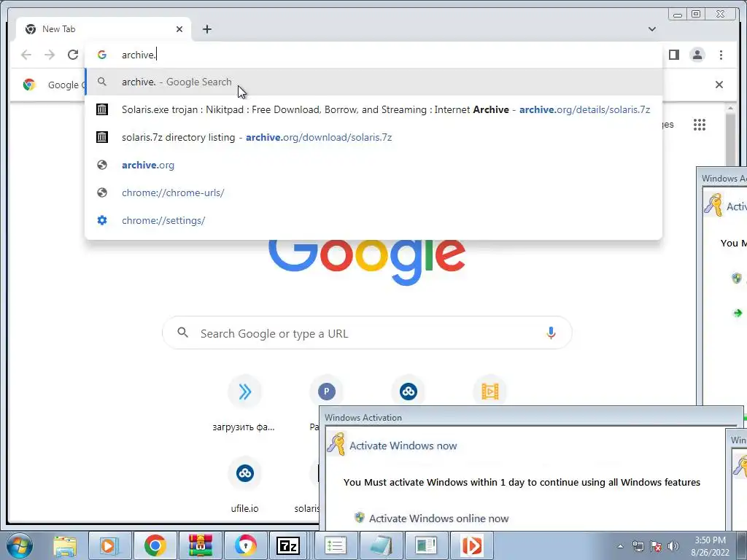
Task: Open the ufile.io shortcut
Action: click(244, 485)
